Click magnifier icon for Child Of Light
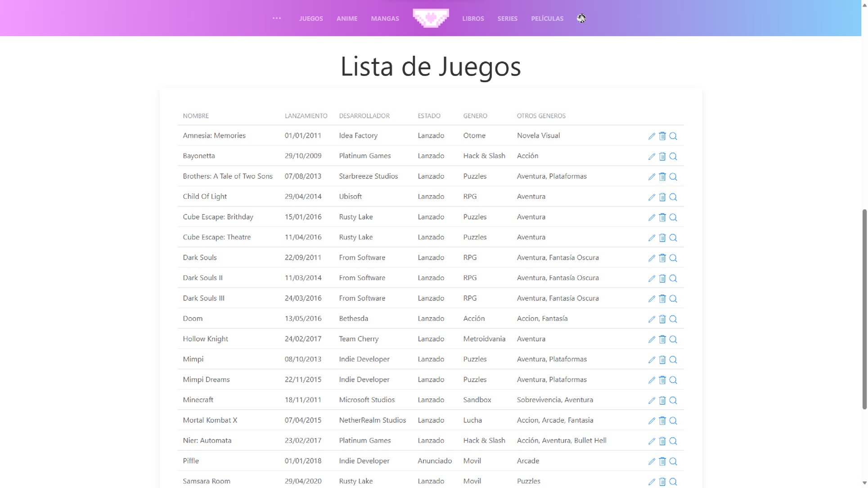This screenshot has height=488, width=868. [673, 197]
